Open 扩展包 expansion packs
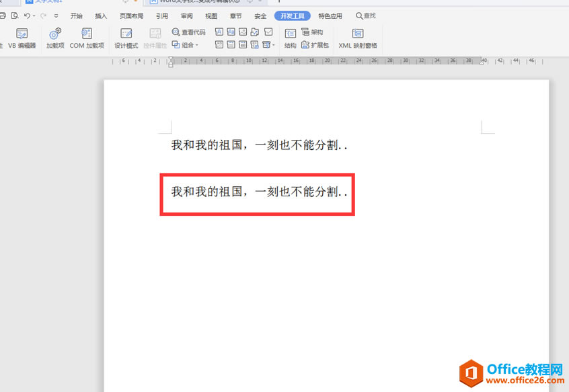 pos(315,45)
